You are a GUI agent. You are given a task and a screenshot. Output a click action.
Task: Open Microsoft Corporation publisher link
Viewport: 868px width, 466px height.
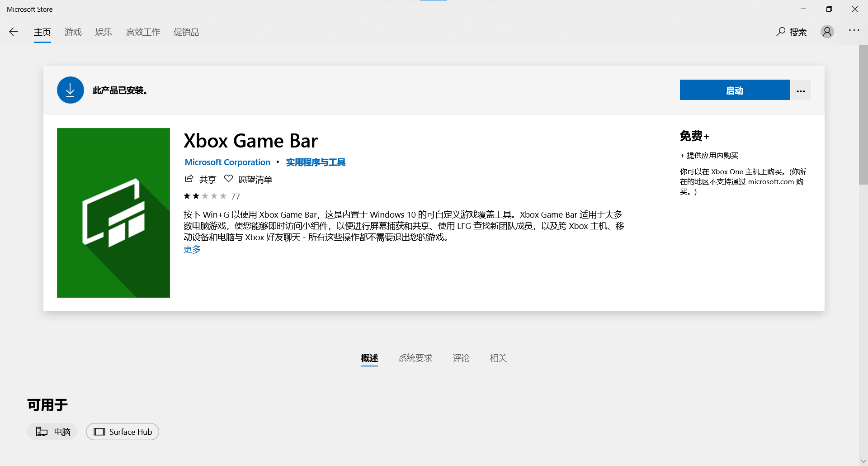coord(227,162)
